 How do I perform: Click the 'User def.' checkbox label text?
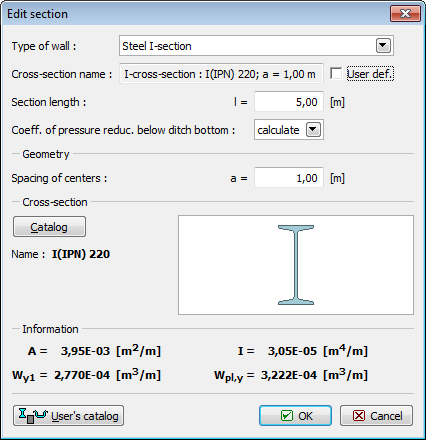[x=370, y=74]
